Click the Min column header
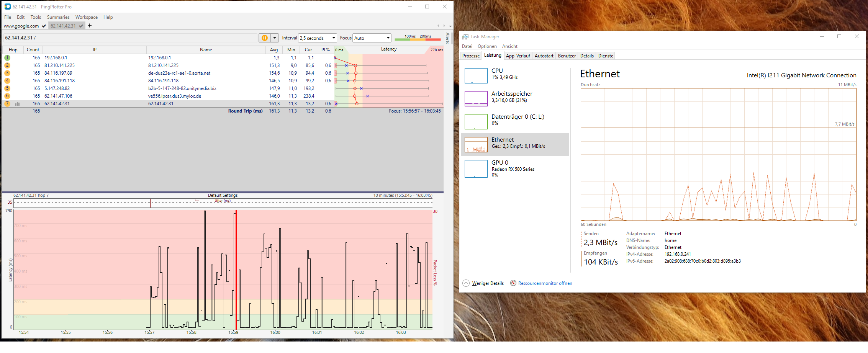The image size is (868, 353). [291, 50]
